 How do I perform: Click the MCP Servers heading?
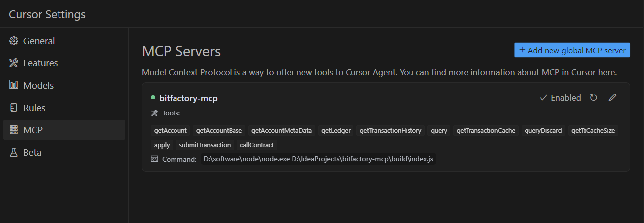click(x=181, y=51)
